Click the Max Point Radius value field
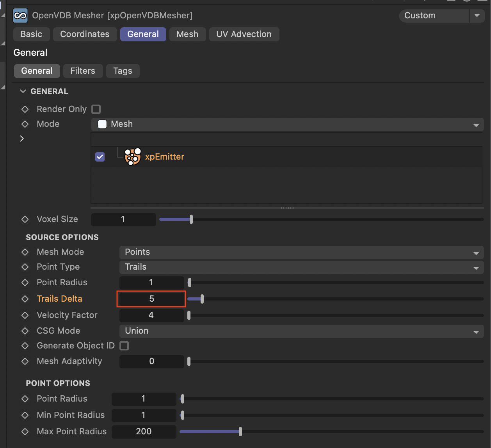 [x=144, y=432]
